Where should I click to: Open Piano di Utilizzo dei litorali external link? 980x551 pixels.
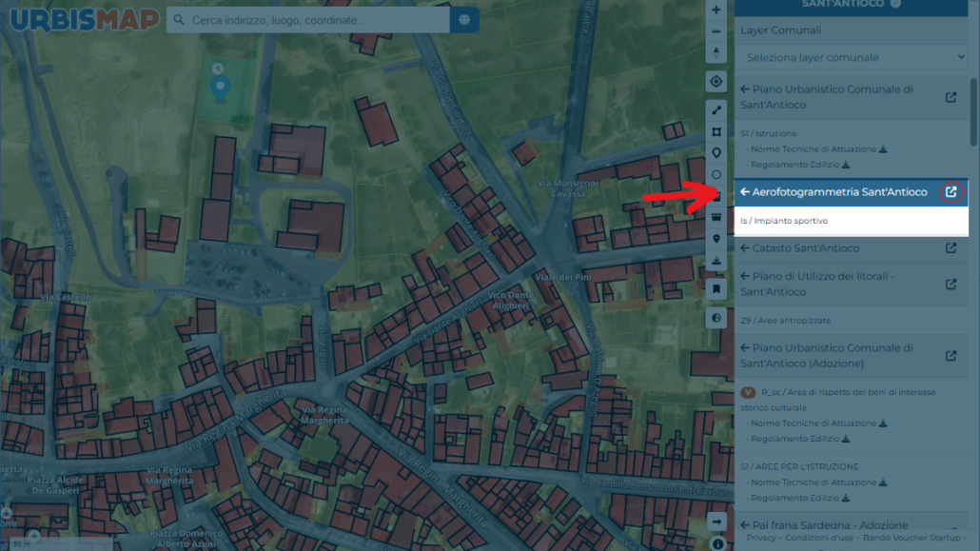coord(951,284)
